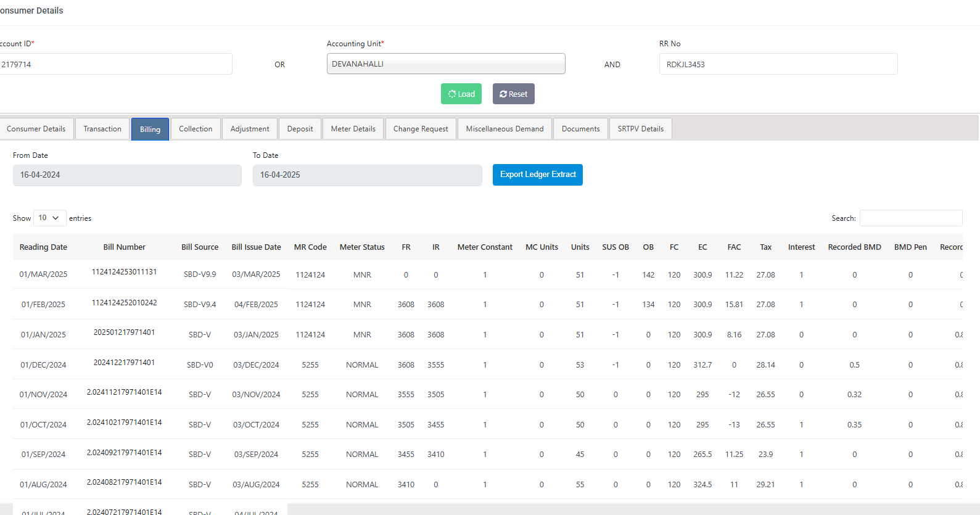Screen dimensions: 980x515
Task: Sort by Bill Issue Date column
Action: tap(256, 247)
